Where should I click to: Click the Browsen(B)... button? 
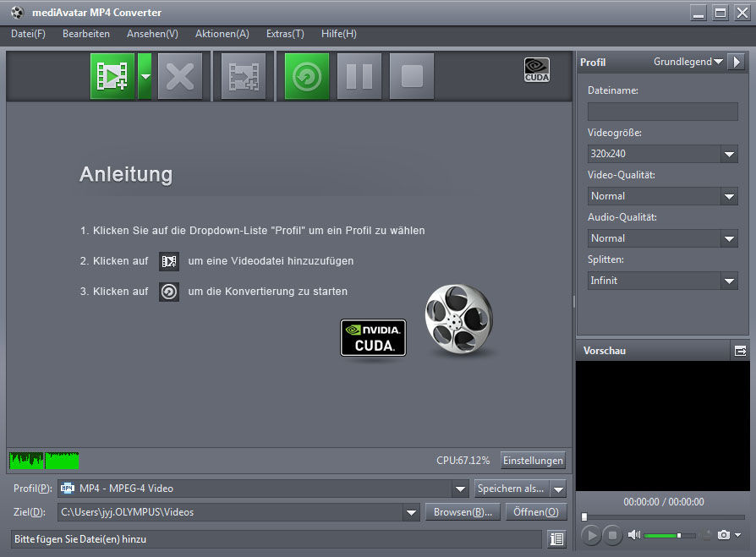pos(463,512)
